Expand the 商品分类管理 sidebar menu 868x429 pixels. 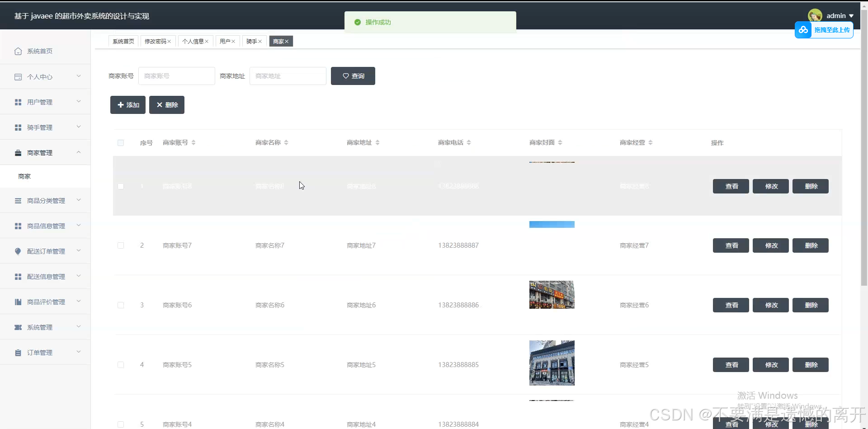click(79, 200)
